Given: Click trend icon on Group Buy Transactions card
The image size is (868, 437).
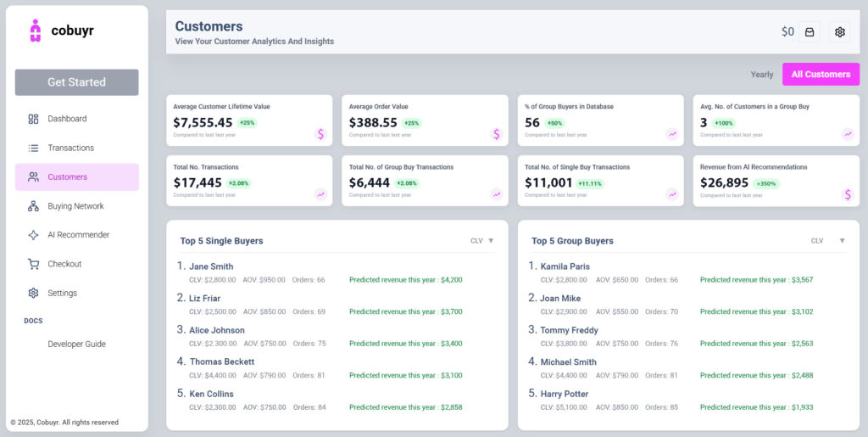Looking at the screenshot, I should click(497, 194).
